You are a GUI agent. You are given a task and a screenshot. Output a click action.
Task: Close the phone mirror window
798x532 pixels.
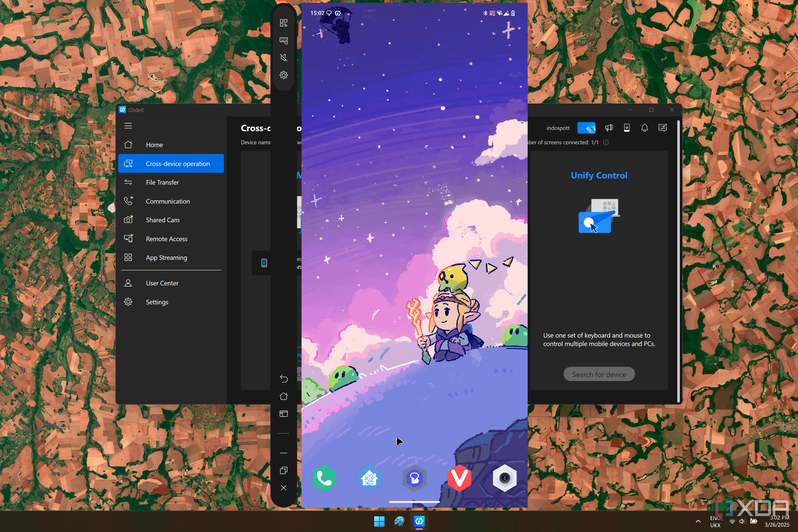(x=284, y=488)
